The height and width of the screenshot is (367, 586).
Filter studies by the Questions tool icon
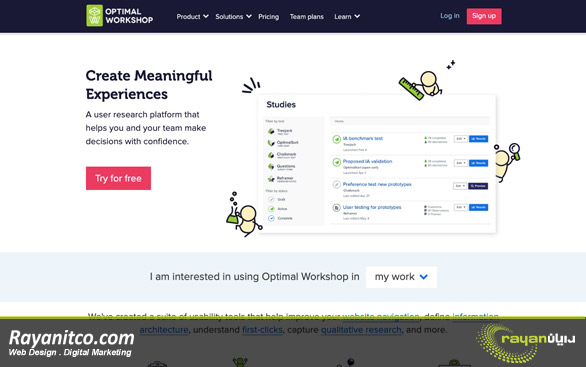click(x=271, y=167)
